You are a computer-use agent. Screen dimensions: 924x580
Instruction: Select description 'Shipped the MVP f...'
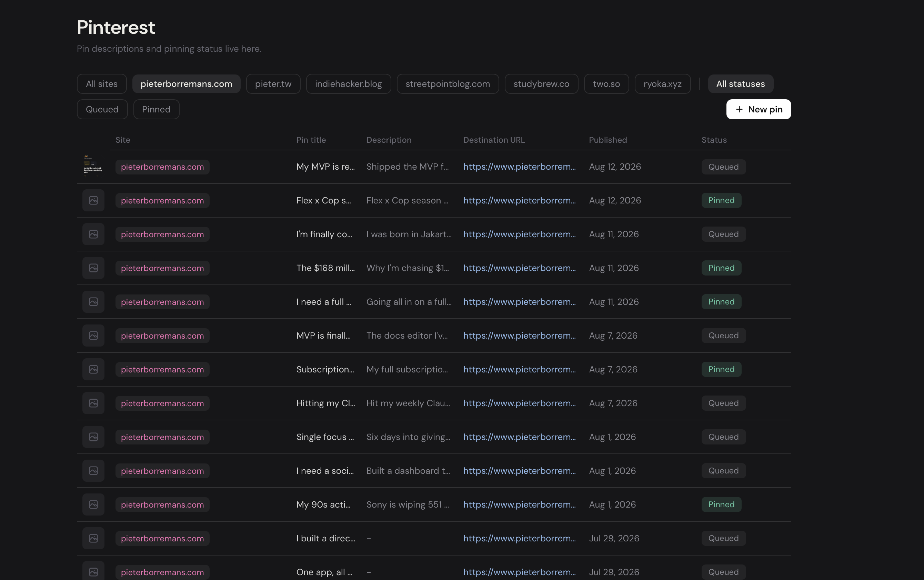coord(407,167)
